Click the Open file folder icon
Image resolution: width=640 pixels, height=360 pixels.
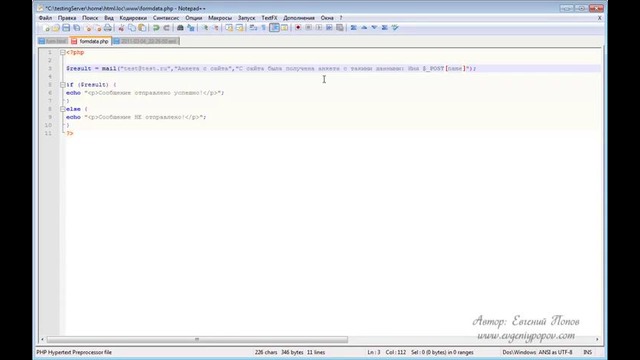[x=56, y=28]
